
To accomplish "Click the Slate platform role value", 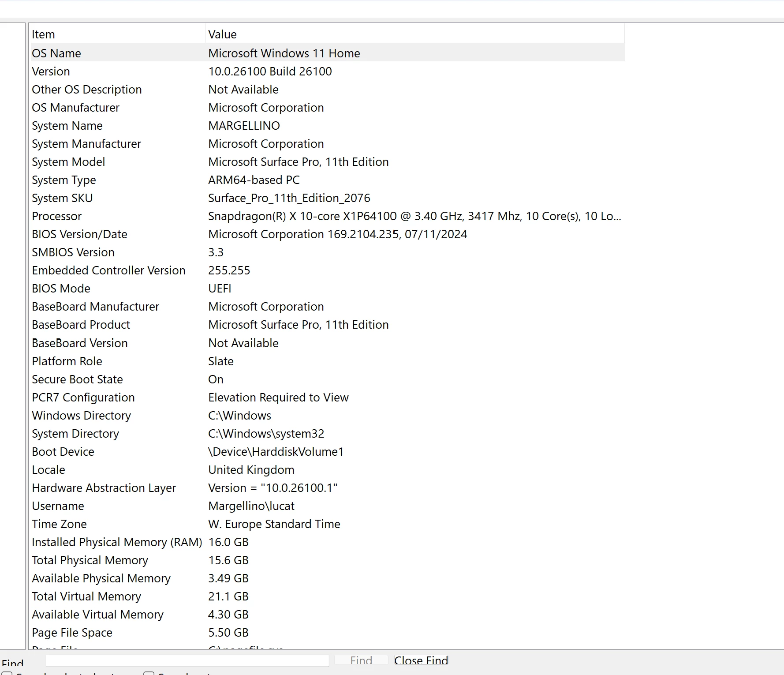I will coord(221,361).
